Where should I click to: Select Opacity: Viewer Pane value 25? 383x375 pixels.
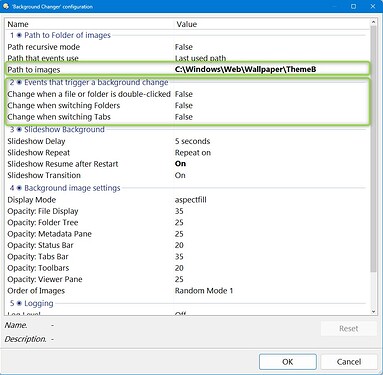pyautogui.click(x=179, y=279)
